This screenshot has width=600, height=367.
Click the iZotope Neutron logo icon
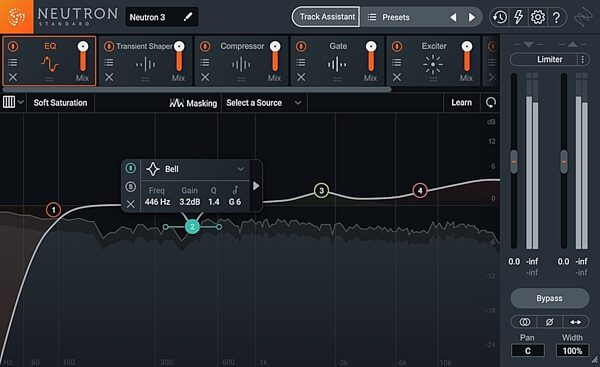click(16, 16)
